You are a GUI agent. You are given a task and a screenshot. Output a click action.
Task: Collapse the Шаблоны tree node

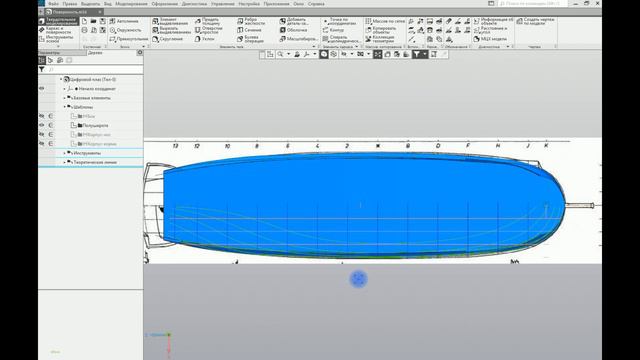[64, 107]
